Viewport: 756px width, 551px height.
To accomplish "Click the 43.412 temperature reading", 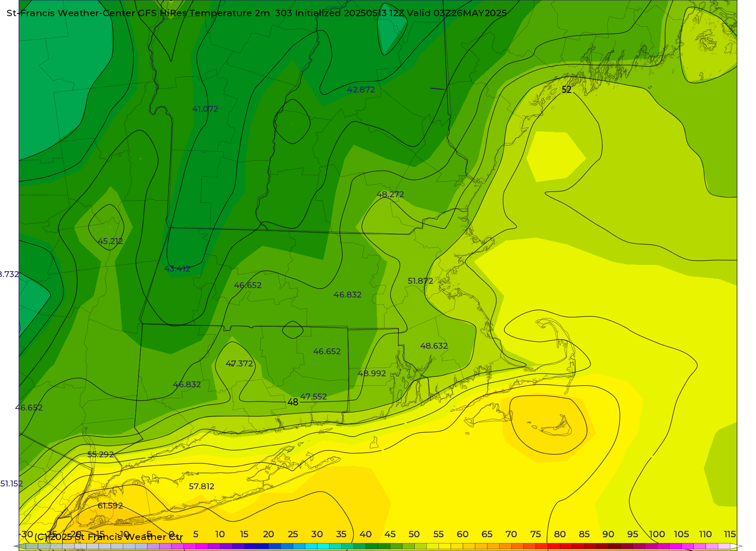I will point(177,269).
